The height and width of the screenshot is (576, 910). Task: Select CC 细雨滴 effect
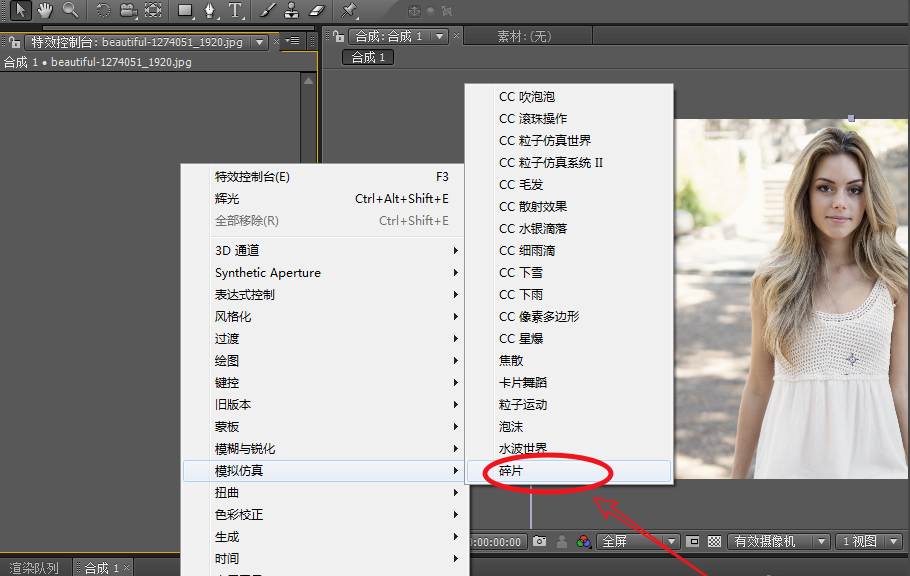point(569,251)
